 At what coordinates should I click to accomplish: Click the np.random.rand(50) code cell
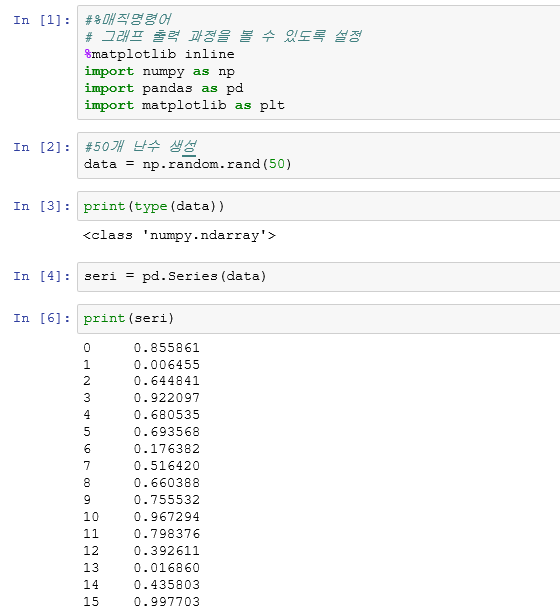point(318,155)
